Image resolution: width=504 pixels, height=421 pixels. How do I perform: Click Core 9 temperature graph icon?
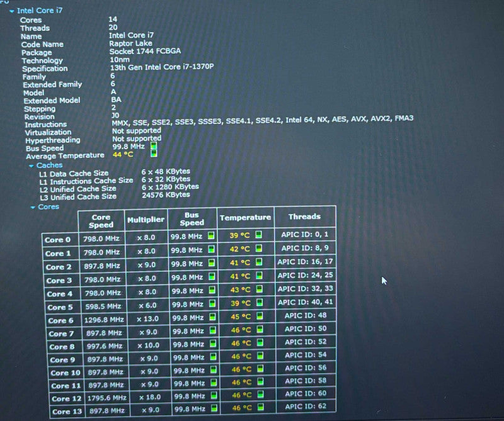point(260,356)
